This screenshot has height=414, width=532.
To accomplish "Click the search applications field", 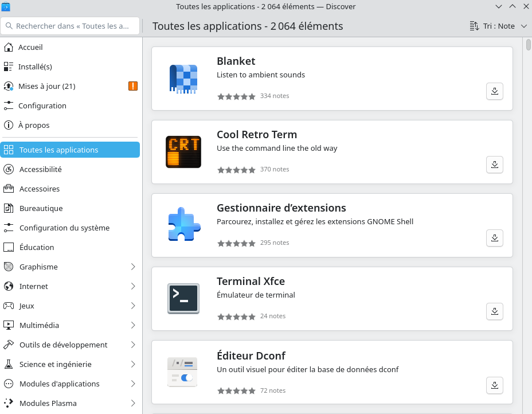I will (x=72, y=26).
